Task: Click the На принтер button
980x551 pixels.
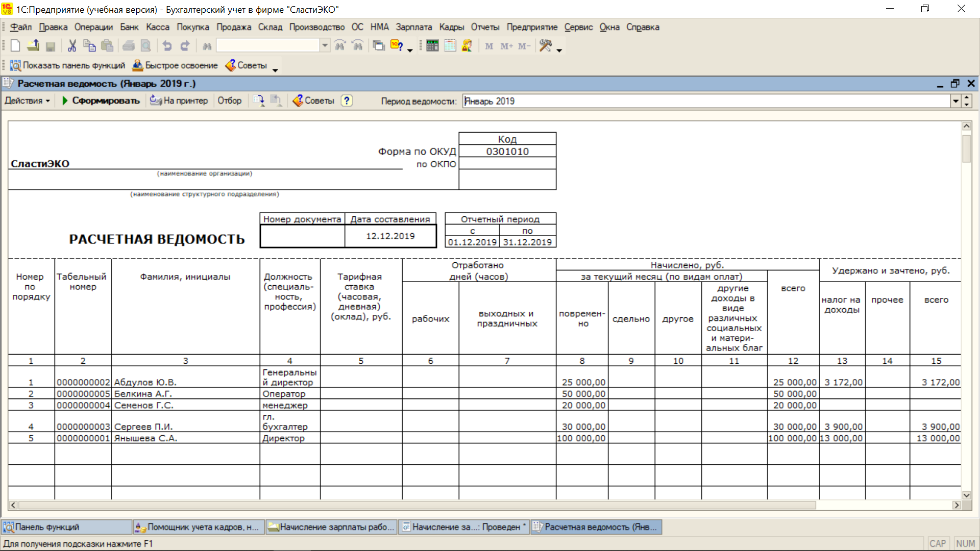Action: (x=179, y=101)
